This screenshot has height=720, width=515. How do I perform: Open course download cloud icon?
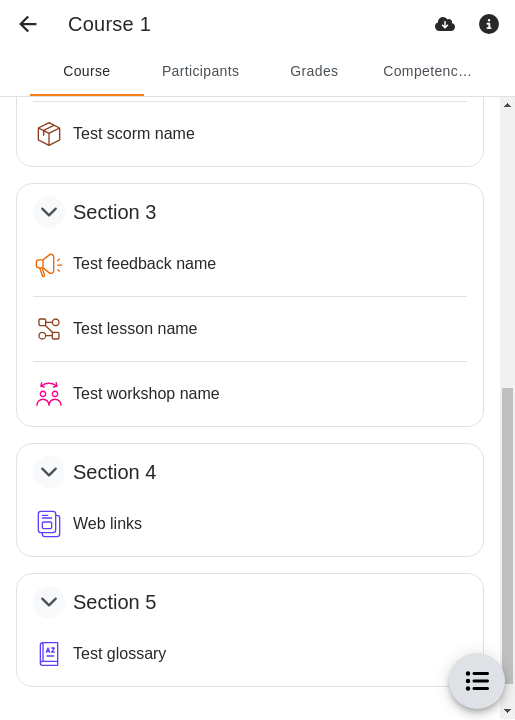445,24
